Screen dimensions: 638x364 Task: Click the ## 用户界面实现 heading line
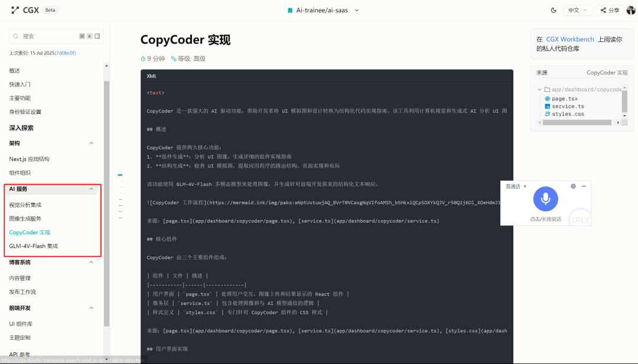(x=167, y=349)
